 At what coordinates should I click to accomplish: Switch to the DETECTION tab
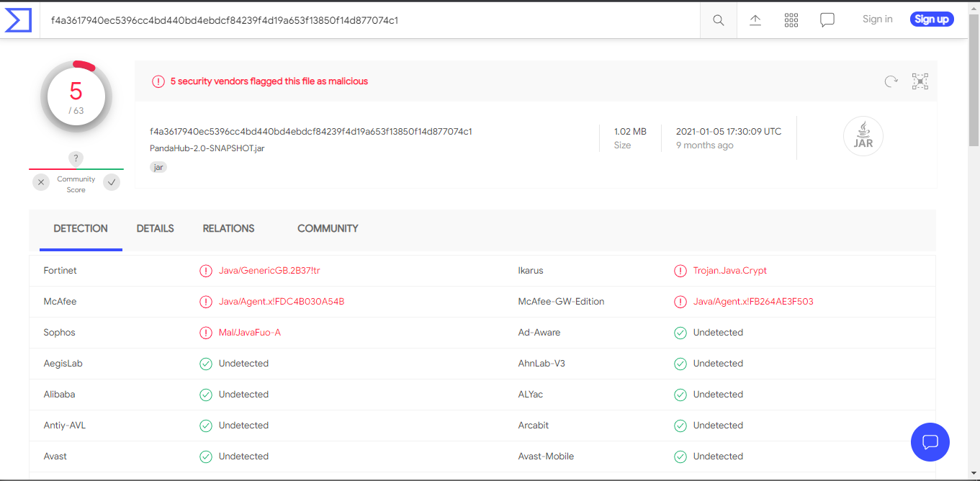tap(81, 229)
